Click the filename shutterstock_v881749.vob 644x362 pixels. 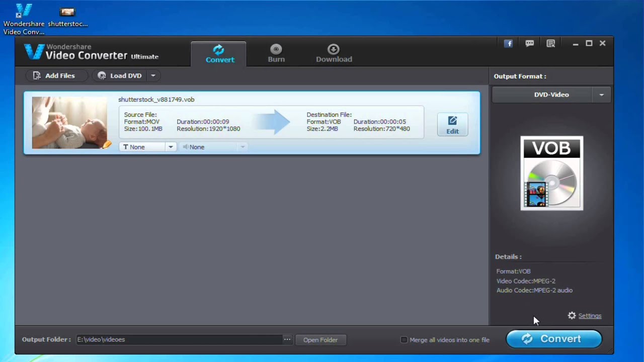tap(156, 100)
